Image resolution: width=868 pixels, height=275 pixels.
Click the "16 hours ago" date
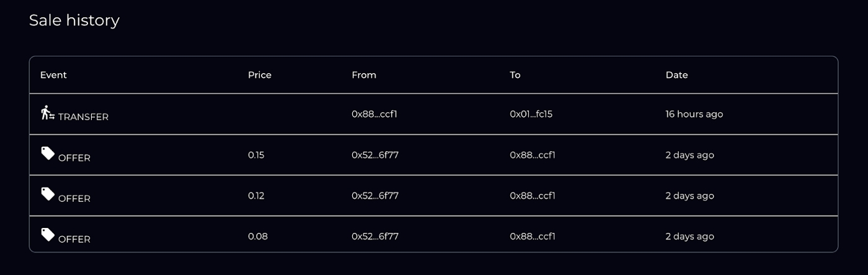(x=694, y=114)
